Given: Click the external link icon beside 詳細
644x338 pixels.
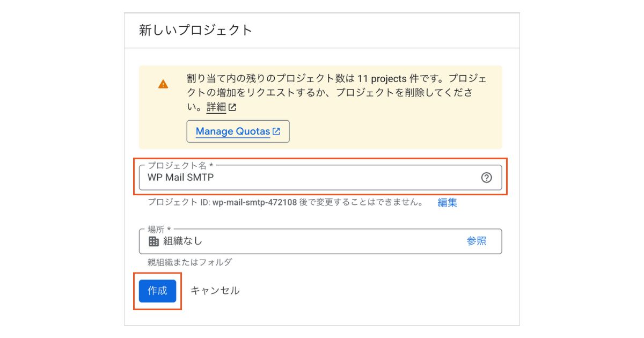Looking at the screenshot, I should (x=232, y=107).
